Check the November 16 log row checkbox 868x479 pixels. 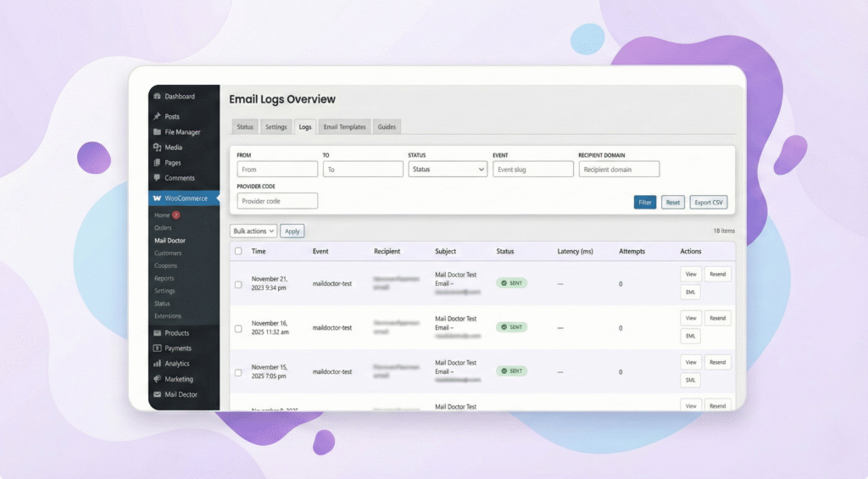238,328
